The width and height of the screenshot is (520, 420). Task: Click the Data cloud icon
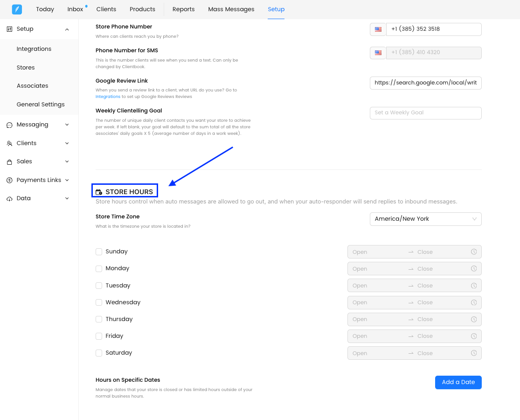(10, 199)
